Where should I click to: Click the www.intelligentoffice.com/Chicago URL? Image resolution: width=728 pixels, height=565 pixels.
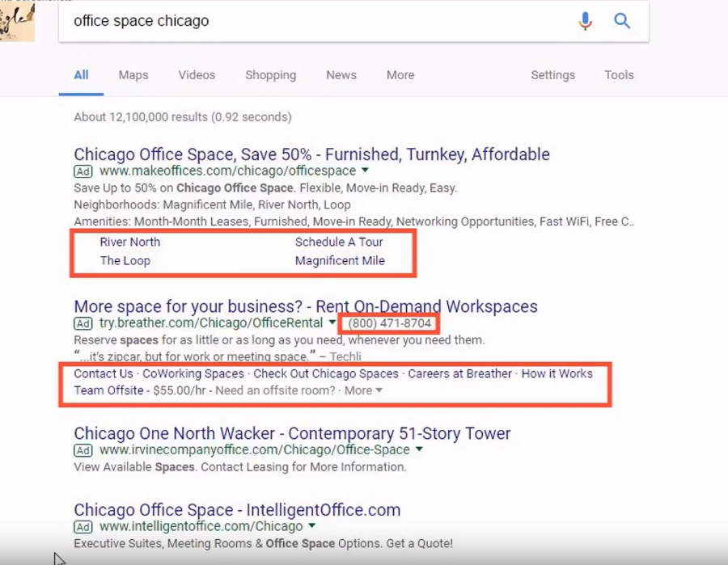click(201, 526)
